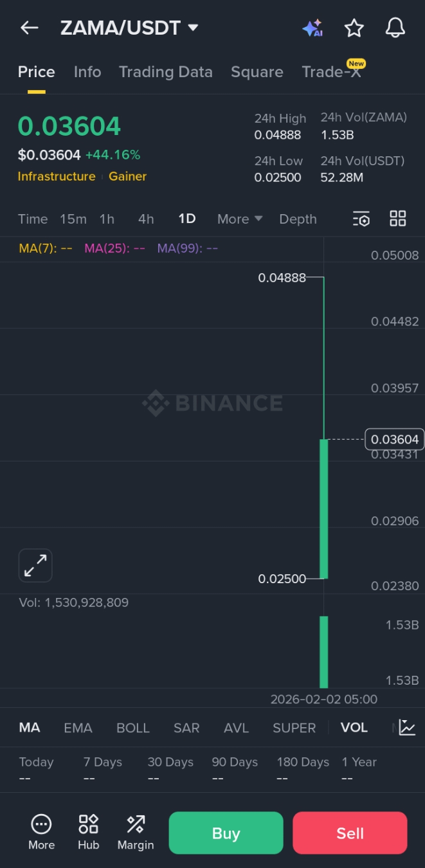Tap the green Buy button
425x868 pixels.
click(226, 833)
